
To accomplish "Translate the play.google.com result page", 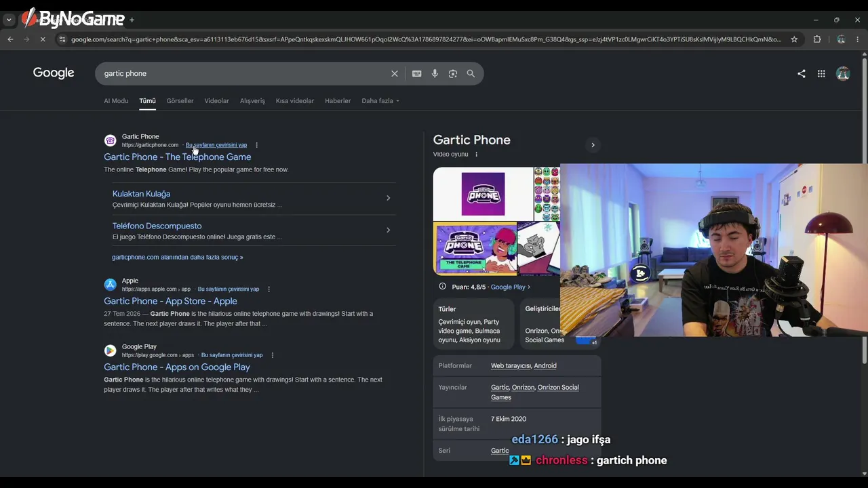I will click(232, 355).
